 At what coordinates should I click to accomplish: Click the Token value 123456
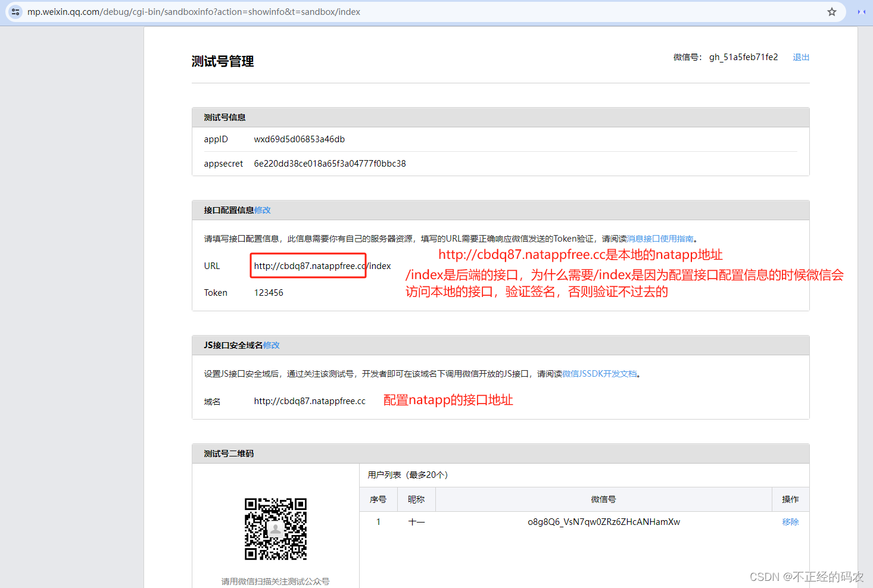(269, 293)
